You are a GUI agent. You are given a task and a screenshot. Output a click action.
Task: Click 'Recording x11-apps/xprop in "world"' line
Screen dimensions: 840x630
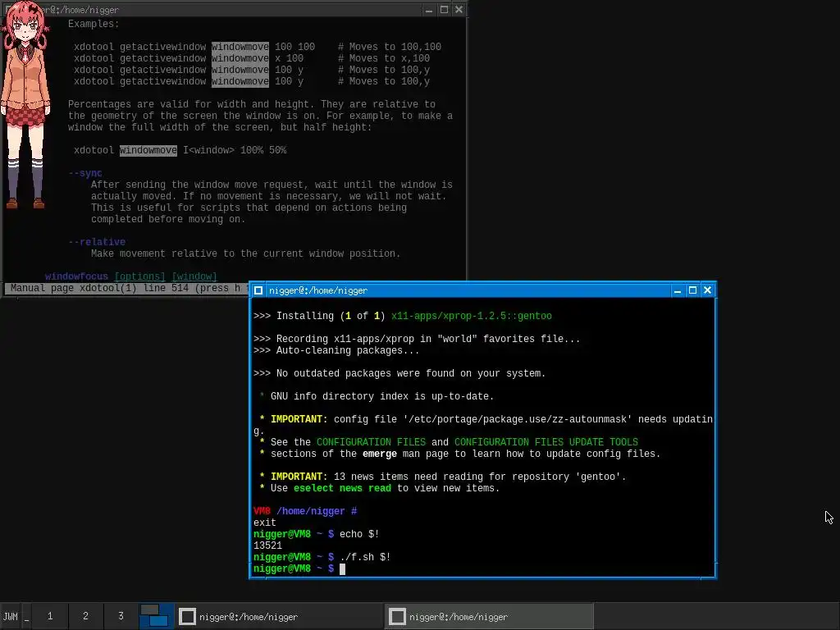[417, 339]
